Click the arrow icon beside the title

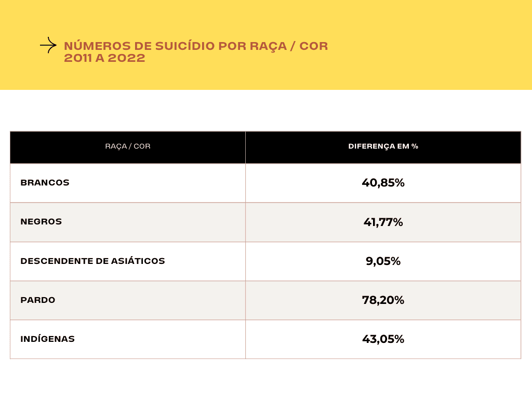48,46
